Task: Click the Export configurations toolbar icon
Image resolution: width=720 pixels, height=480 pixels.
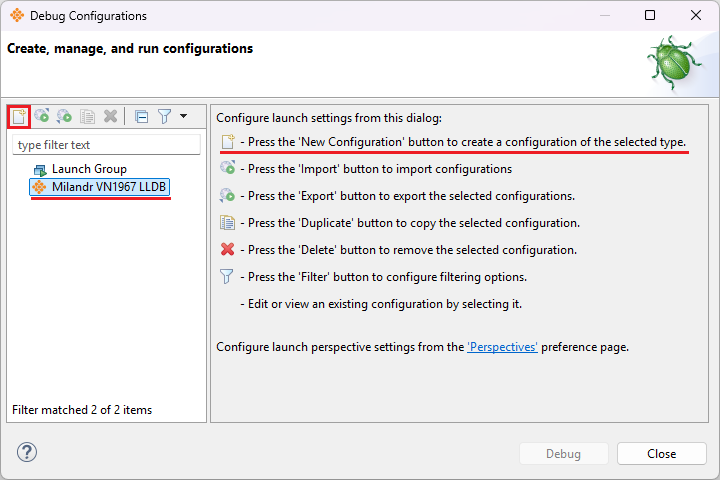Action: [x=64, y=116]
